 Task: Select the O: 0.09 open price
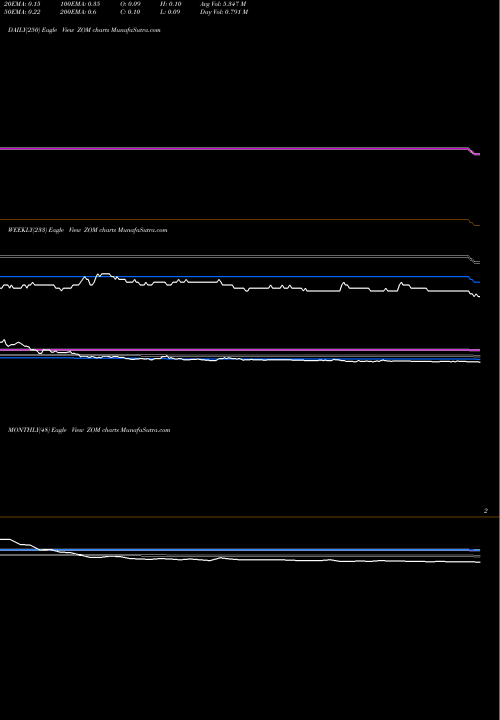[x=130, y=4]
